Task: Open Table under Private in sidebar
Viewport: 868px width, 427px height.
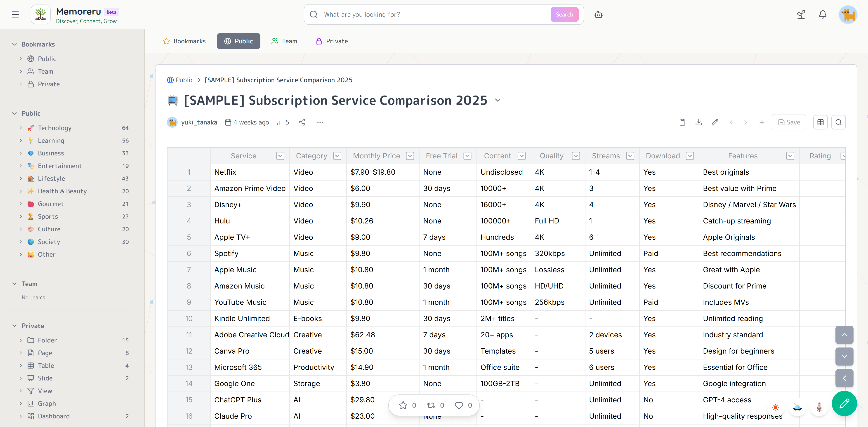Action: click(46, 366)
